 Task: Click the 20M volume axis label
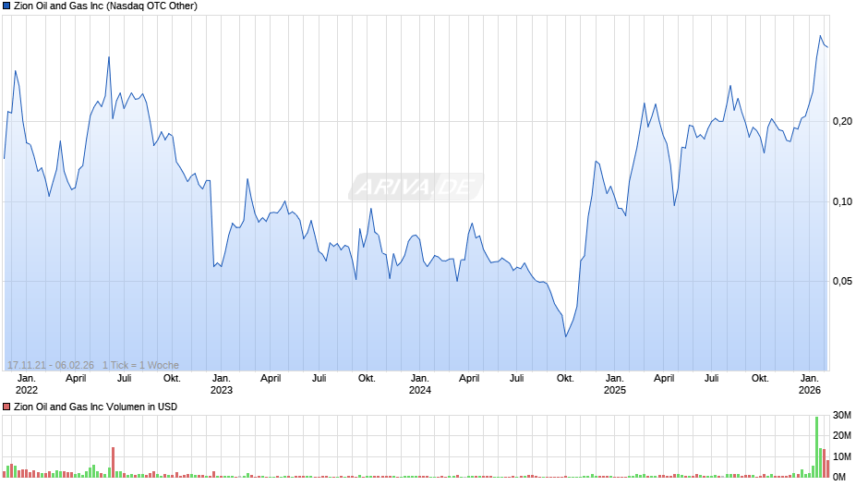point(842,435)
